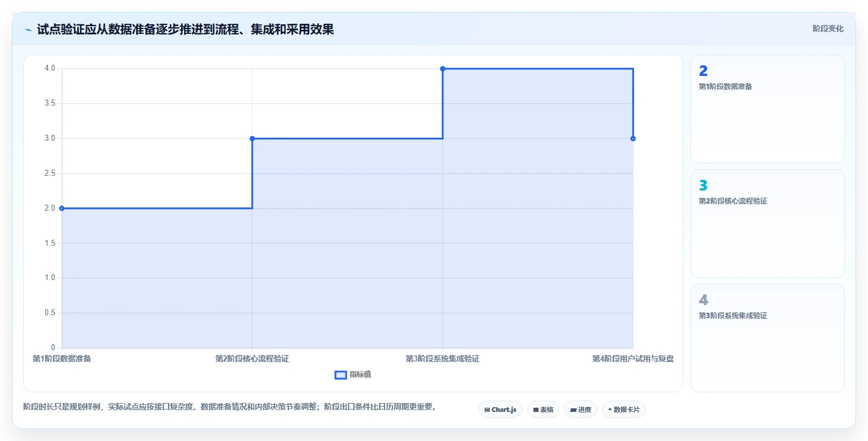This screenshot has width=868, height=441.
Task: Click the y-axis tick label 2.5
Action: (50, 173)
